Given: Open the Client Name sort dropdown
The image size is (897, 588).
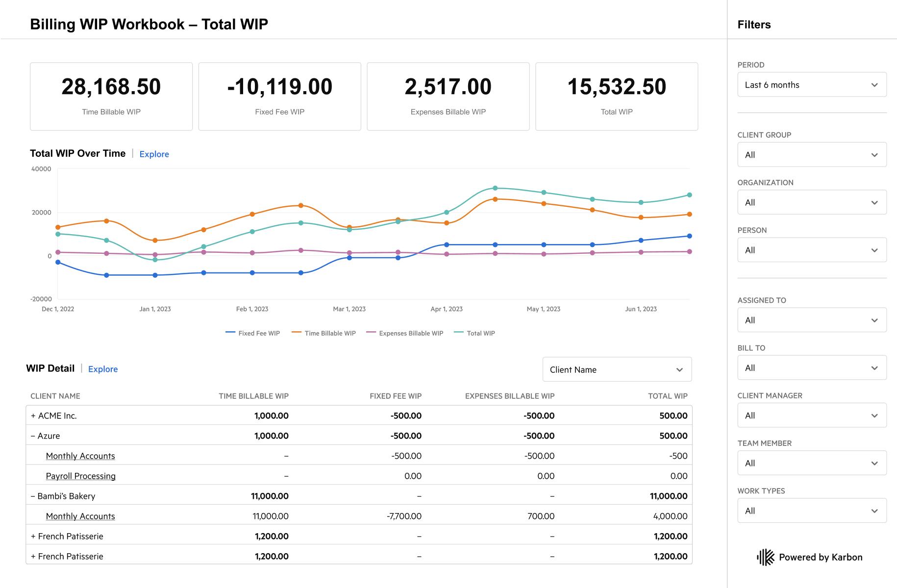Looking at the screenshot, I should [x=617, y=369].
